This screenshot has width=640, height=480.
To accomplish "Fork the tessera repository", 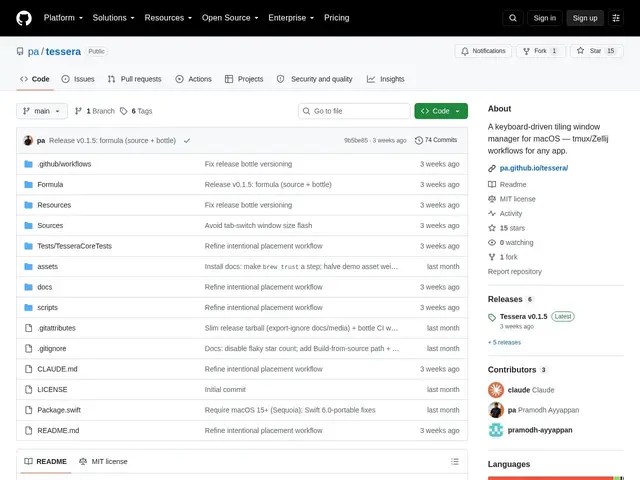I will point(541,51).
